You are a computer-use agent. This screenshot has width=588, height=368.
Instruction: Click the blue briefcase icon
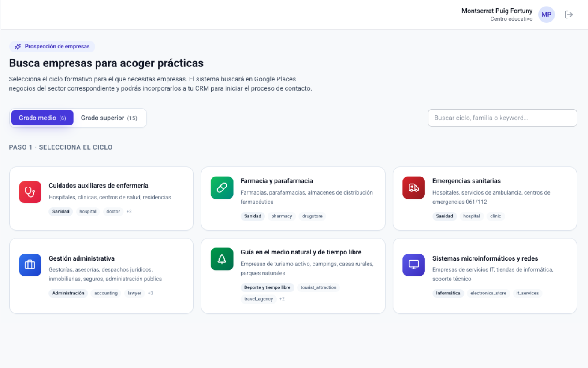30,265
